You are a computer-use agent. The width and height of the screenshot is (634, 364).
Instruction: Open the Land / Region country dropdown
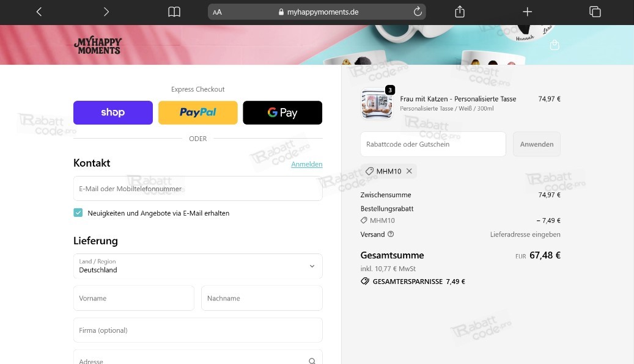tap(197, 266)
